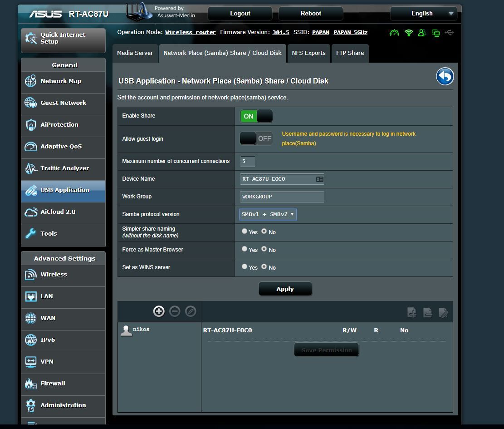Click device name list icon in field
The height and width of the screenshot is (429, 504).
319,179
